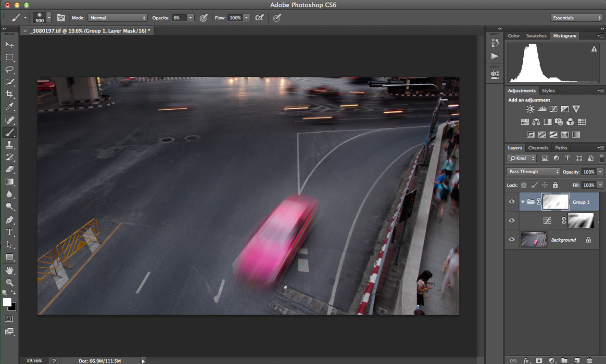
Task: Hide the Background layer visibility eye
Action: (512, 240)
